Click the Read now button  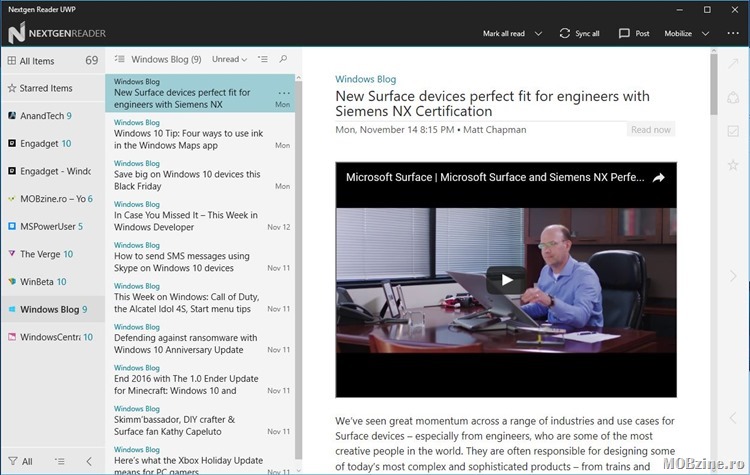point(650,129)
